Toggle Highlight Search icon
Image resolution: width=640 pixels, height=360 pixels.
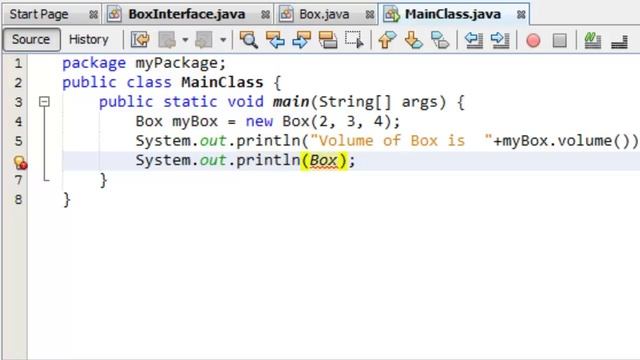coord(328,40)
